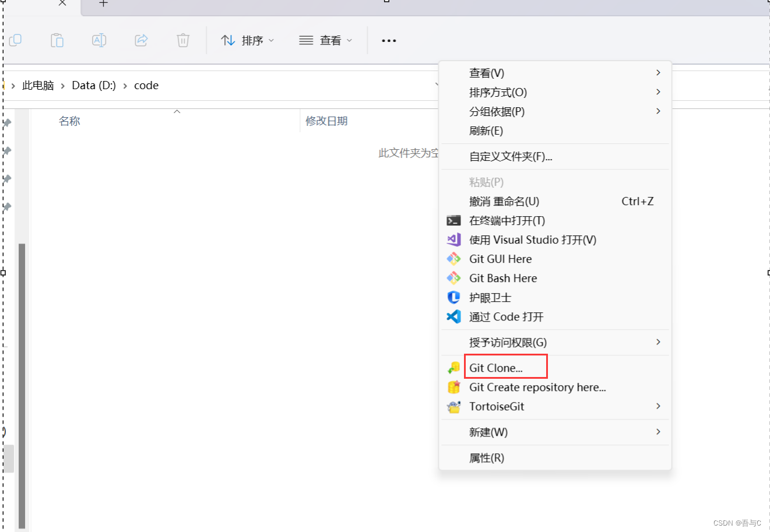Open 分组依据(P) context submenu

click(555, 111)
